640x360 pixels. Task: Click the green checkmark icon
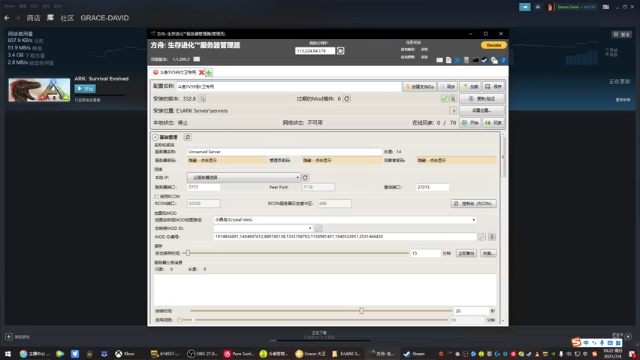444,98
